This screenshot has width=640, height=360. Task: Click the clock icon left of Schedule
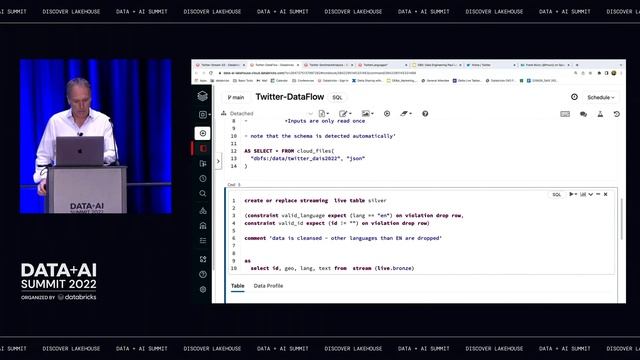[574, 97]
